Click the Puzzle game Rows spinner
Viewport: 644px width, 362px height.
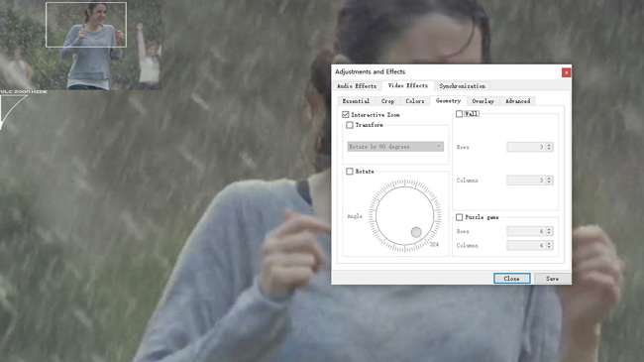530,231
